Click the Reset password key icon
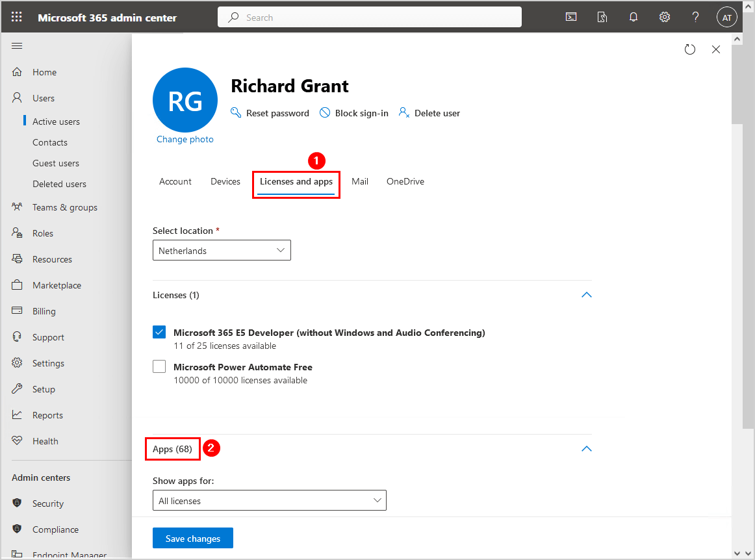 tap(236, 113)
